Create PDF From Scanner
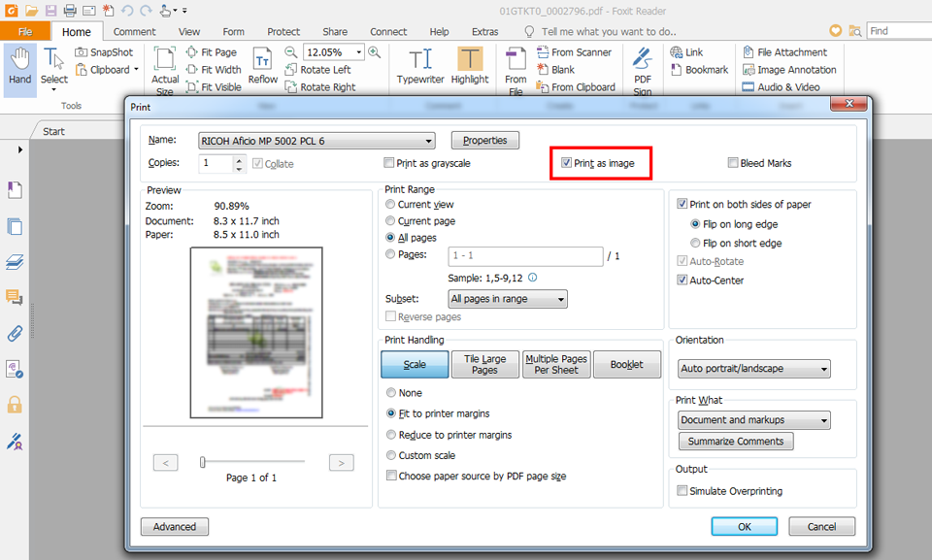Image resolution: width=932 pixels, height=560 pixels. pyautogui.click(x=574, y=52)
